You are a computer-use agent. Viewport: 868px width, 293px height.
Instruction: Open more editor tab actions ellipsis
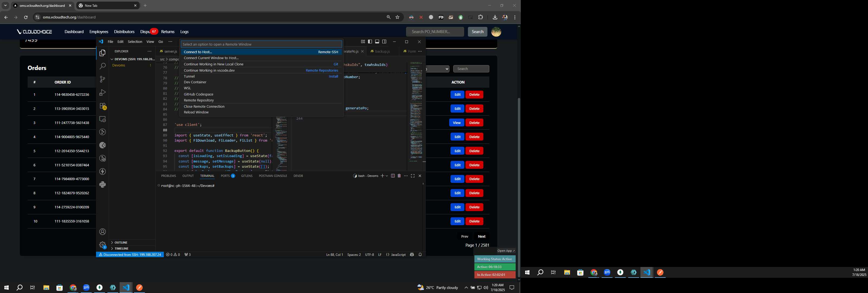(420, 51)
